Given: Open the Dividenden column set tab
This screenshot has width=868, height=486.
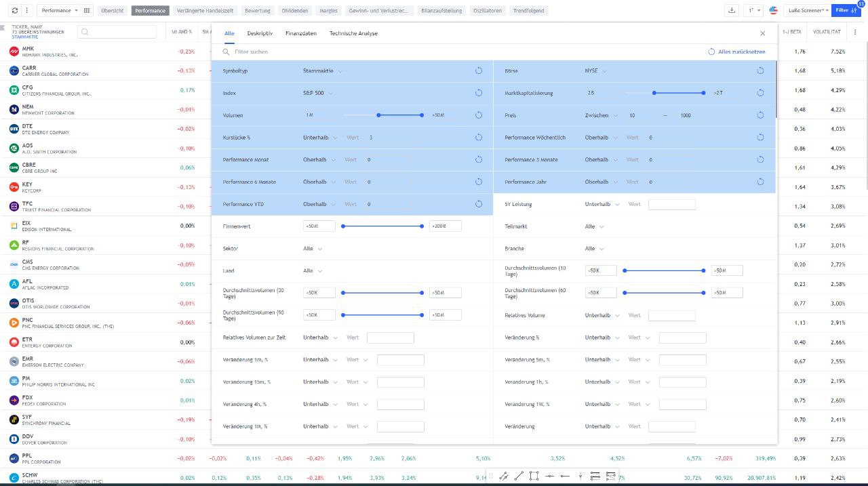Looking at the screenshot, I should pos(295,11).
